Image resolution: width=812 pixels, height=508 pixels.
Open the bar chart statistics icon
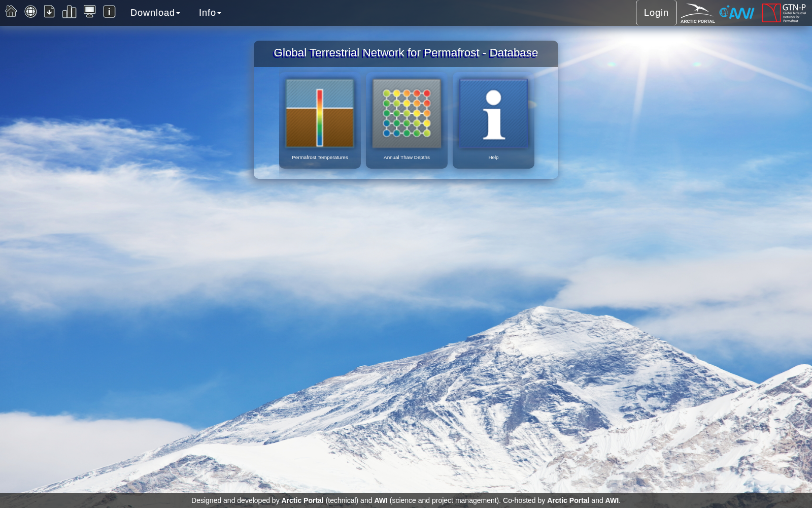pos(69,12)
